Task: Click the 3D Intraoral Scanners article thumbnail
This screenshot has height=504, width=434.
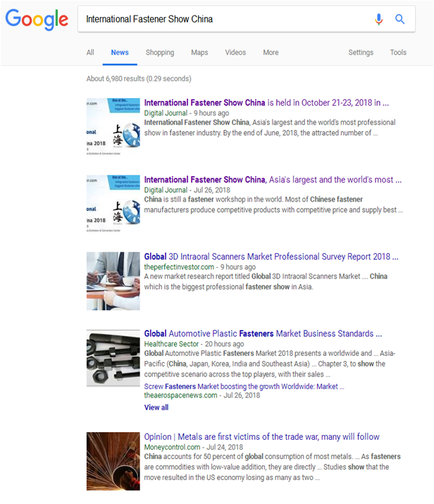Action: tap(113, 281)
